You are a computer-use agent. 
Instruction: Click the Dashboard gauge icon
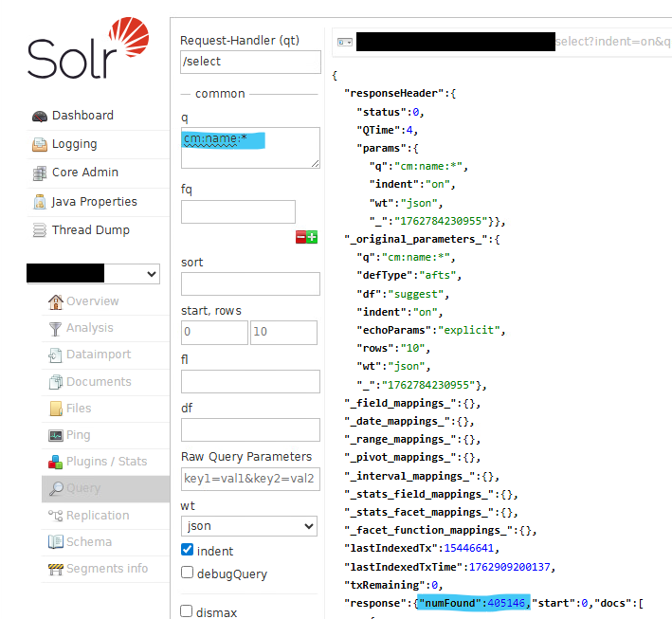(39, 116)
